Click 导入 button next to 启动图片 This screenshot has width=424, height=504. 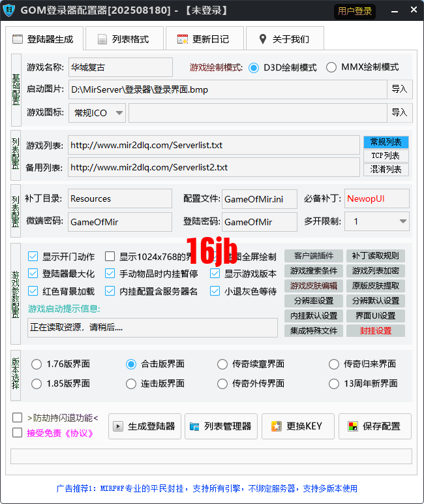pyautogui.click(x=400, y=89)
